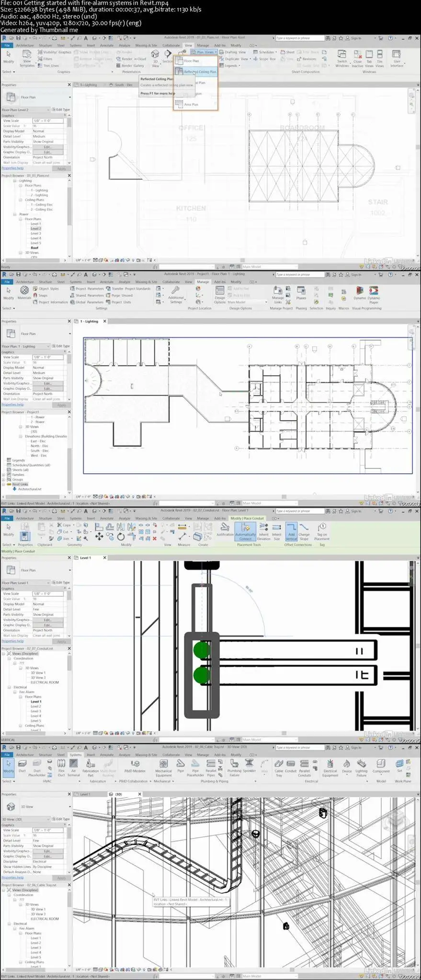Switch to the Systems tab in the Project1 window
421x980 pixels.
(x=76, y=282)
